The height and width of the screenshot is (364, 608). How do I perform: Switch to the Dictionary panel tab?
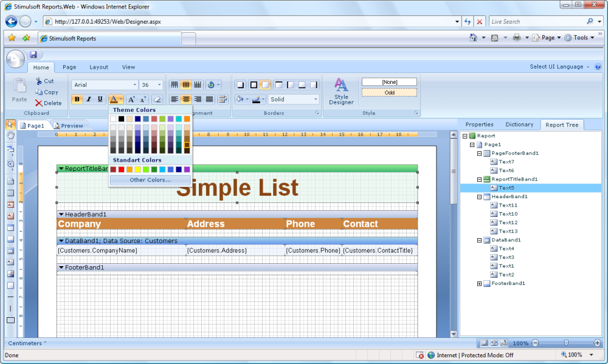tap(519, 125)
